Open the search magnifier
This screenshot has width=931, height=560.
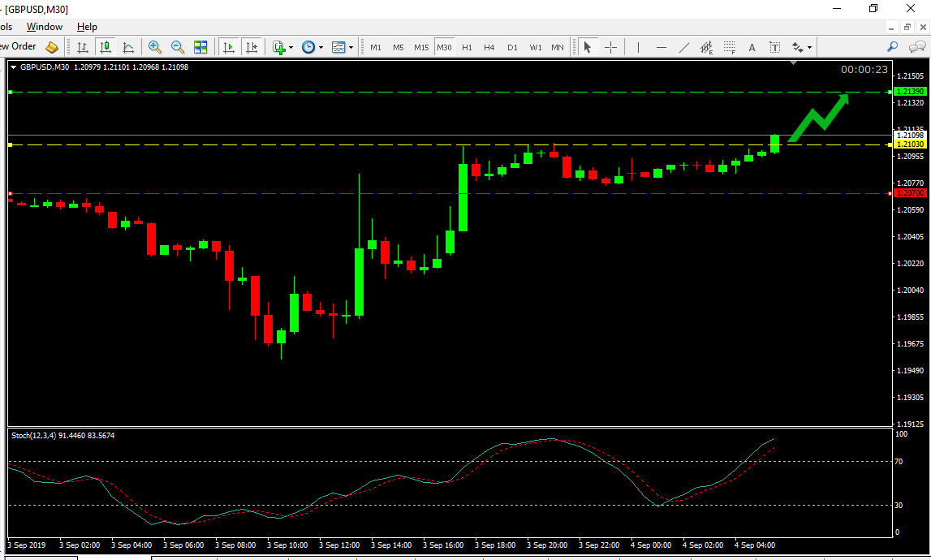pos(892,46)
